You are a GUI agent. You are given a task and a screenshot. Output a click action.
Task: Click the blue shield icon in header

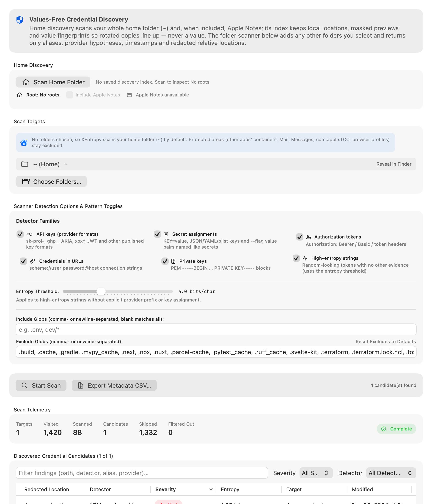pyautogui.click(x=20, y=20)
